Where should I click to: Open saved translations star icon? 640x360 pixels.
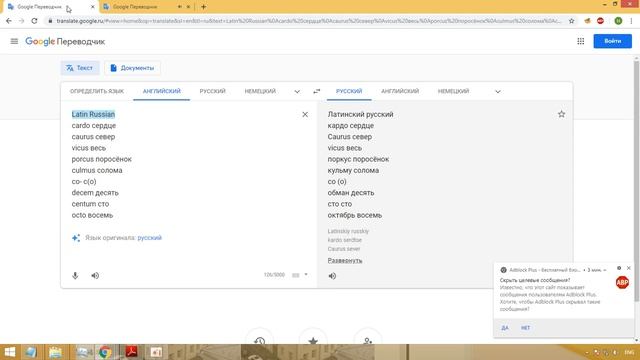coord(313,340)
